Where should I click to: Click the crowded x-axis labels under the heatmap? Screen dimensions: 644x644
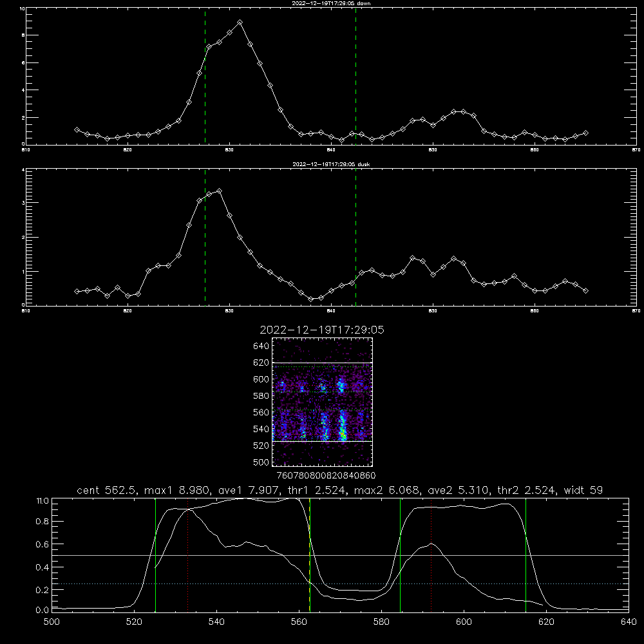coord(326,475)
